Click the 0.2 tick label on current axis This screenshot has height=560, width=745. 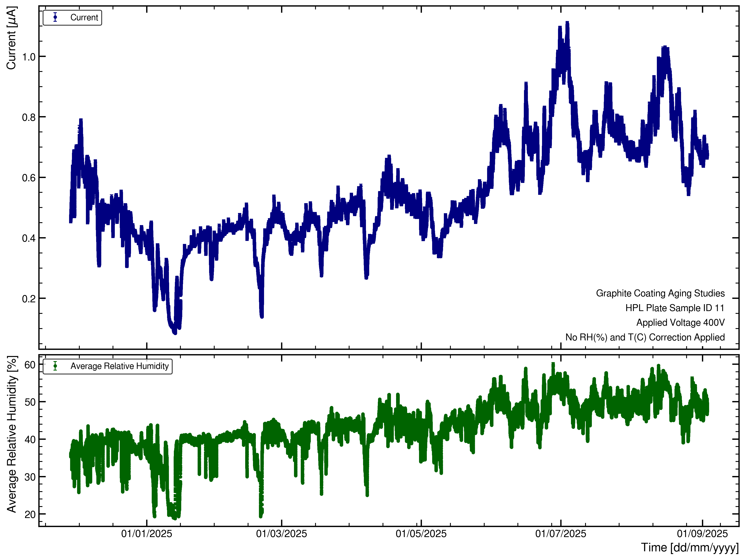(x=29, y=299)
